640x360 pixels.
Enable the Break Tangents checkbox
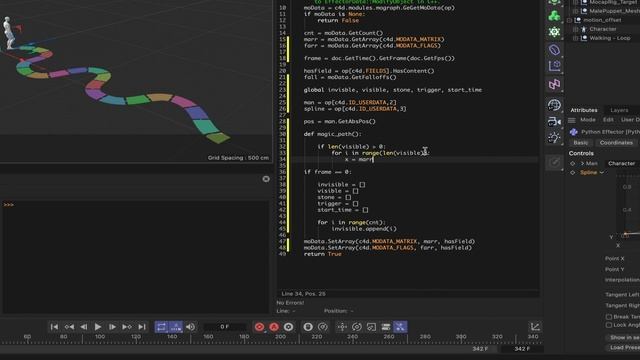click(609, 317)
